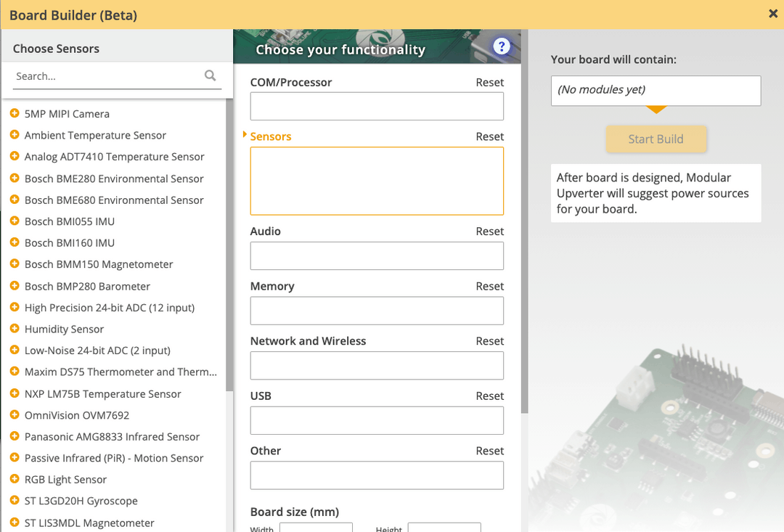784x532 pixels.
Task: Add ST L3GD20H Gyroscope with its plus icon
Action: 15,501
